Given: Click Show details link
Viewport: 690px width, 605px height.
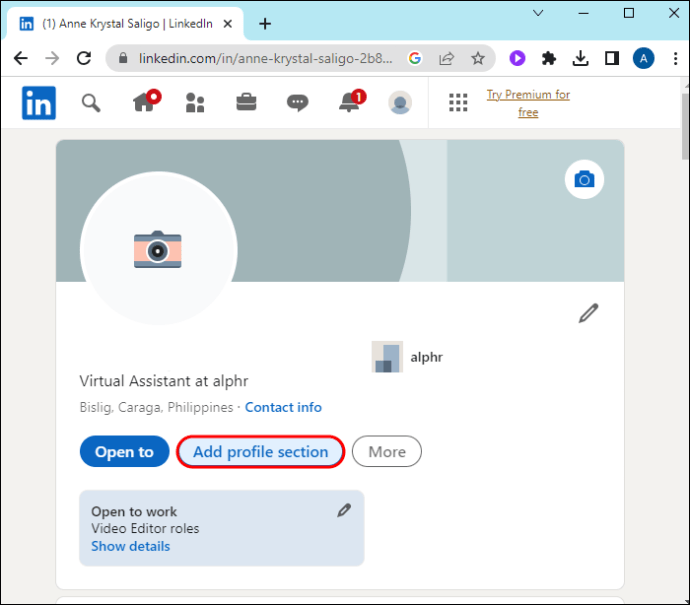Looking at the screenshot, I should pyautogui.click(x=130, y=546).
